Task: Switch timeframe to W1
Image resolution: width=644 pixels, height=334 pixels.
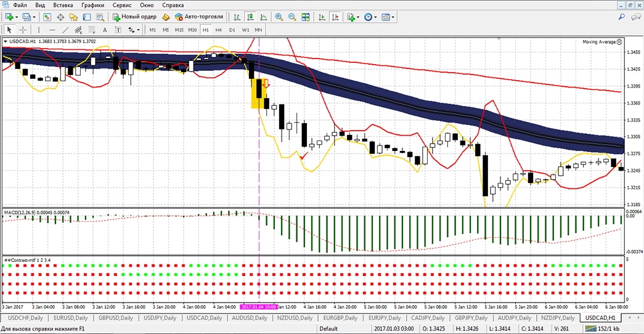Action: click(245, 30)
